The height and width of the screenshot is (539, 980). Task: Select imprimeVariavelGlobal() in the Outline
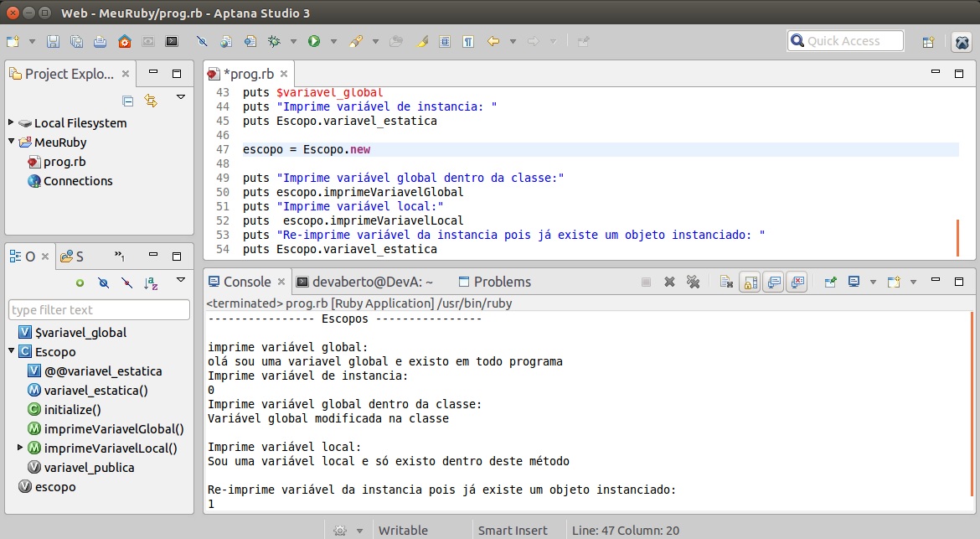click(x=114, y=429)
